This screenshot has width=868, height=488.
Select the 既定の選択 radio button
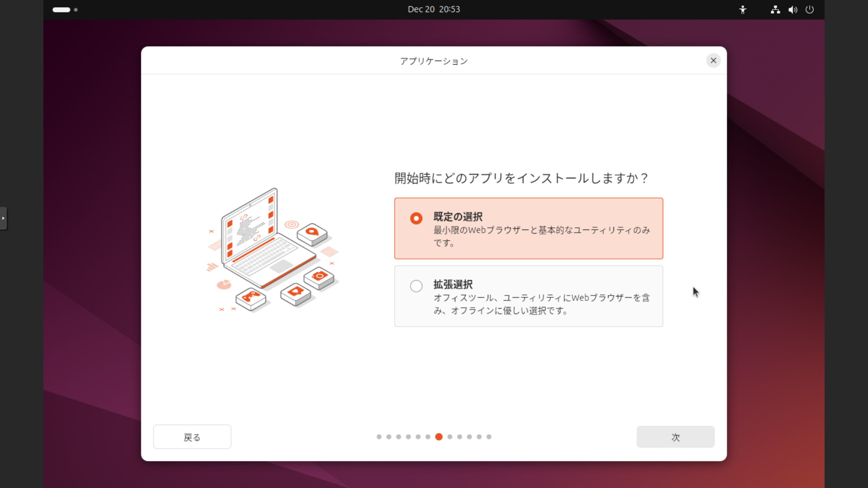pos(416,219)
